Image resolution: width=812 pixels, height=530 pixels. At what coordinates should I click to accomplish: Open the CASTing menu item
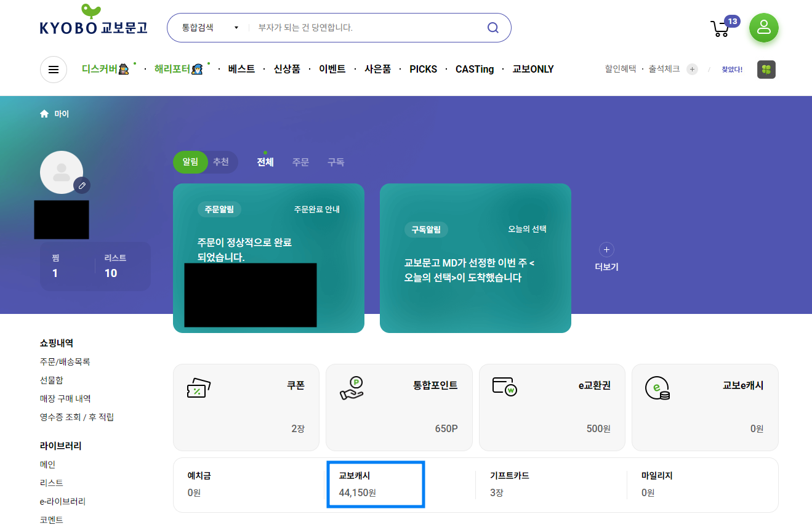click(475, 70)
